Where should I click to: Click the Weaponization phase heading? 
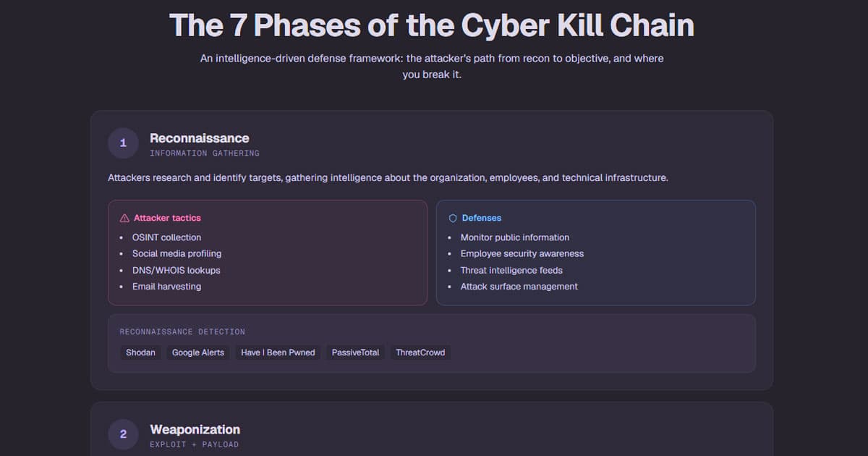pos(195,429)
